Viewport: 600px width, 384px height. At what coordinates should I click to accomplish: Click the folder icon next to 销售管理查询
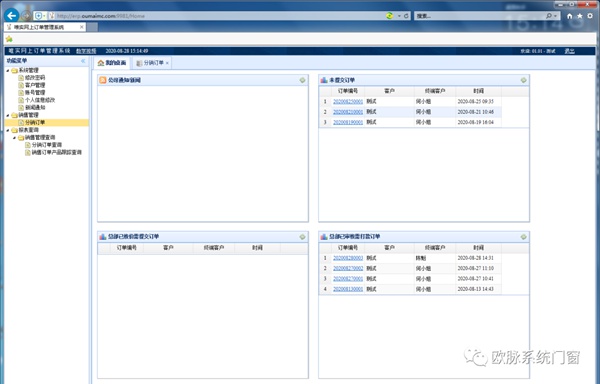point(21,138)
